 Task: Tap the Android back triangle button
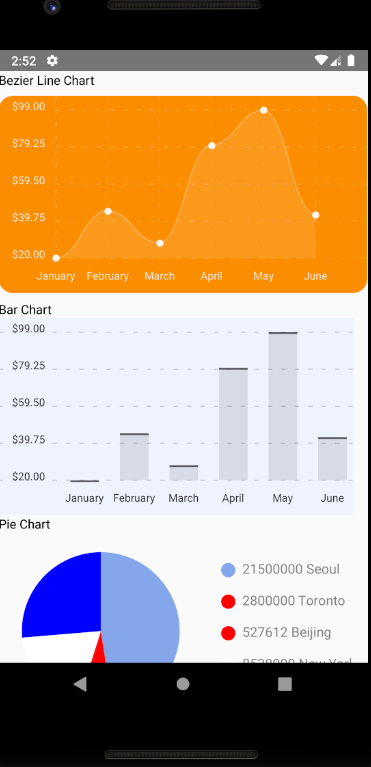point(80,684)
